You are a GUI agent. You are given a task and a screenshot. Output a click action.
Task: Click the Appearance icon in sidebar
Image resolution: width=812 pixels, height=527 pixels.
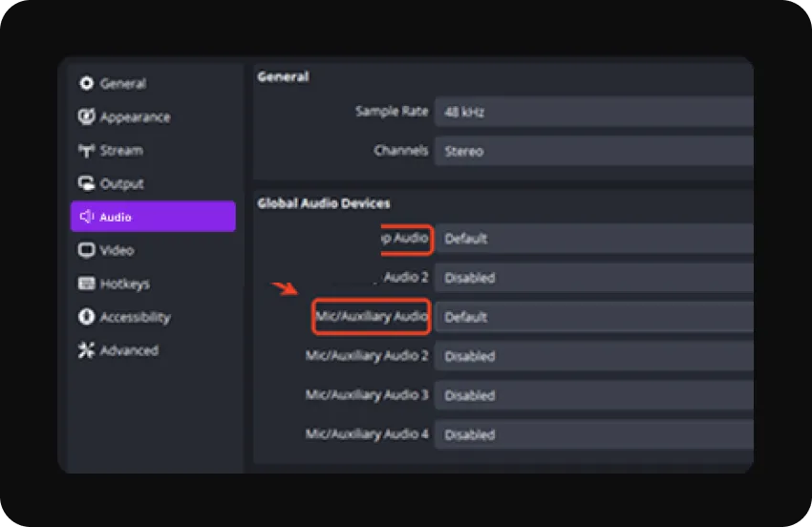pyautogui.click(x=87, y=117)
